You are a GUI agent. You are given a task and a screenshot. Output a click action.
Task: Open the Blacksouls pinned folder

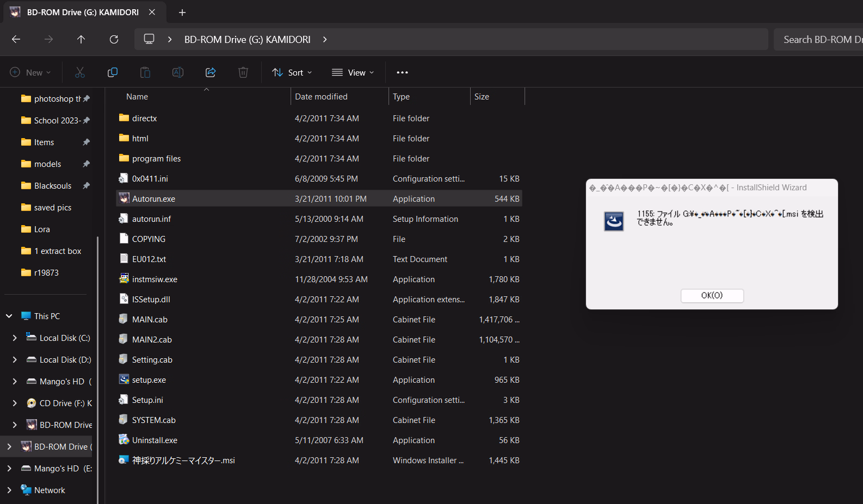pos(53,185)
